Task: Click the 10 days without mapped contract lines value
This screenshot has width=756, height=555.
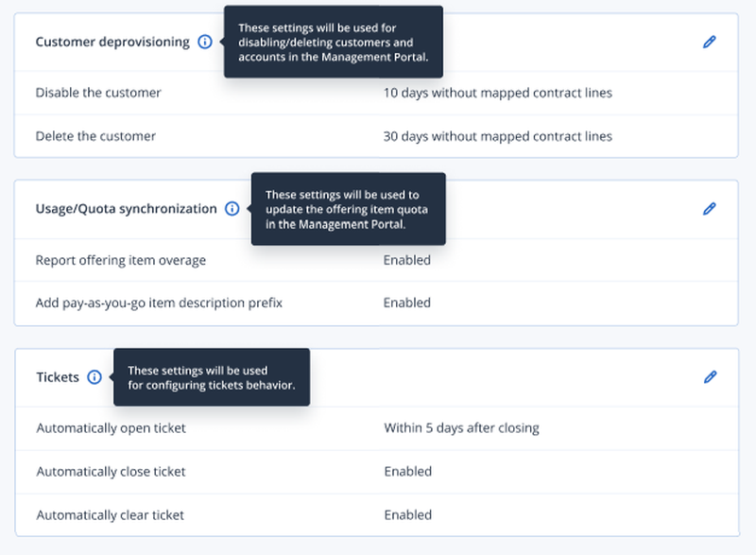Action: [498, 93]
